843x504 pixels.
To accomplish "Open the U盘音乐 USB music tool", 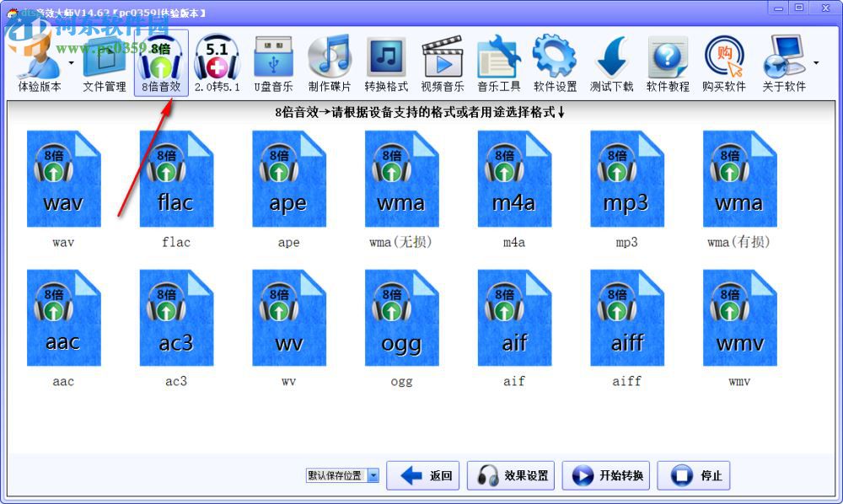I will point(272,61).
